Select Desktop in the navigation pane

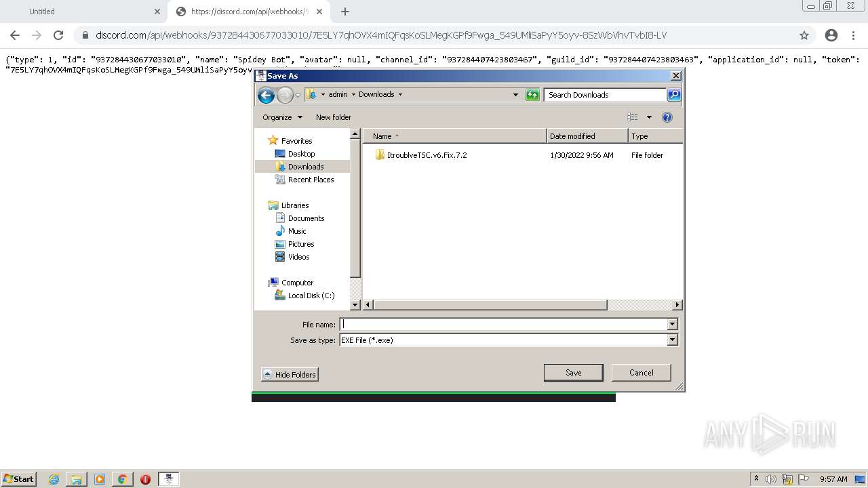click(x=301, y=154)
